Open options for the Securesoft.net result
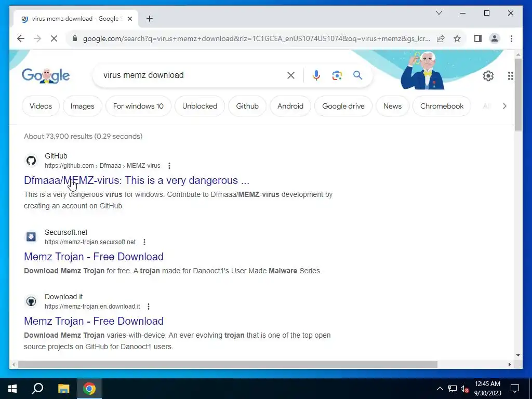Screen dimensions: 532x399 (x=144, y=242)
